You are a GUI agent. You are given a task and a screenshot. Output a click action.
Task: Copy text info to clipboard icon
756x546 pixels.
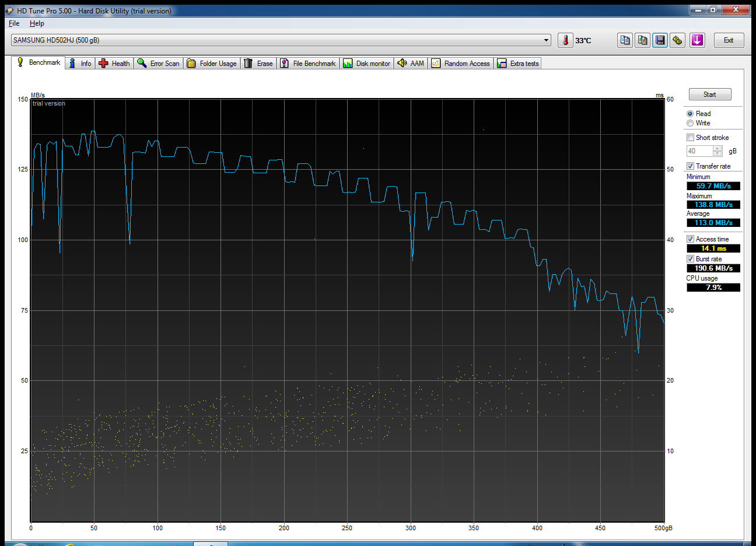pos(625,40)
